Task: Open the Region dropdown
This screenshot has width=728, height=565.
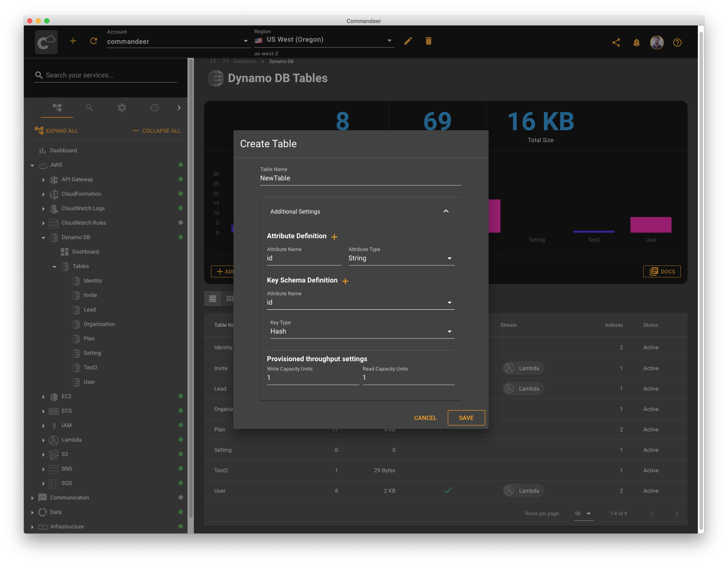Action: click(324, 40)
